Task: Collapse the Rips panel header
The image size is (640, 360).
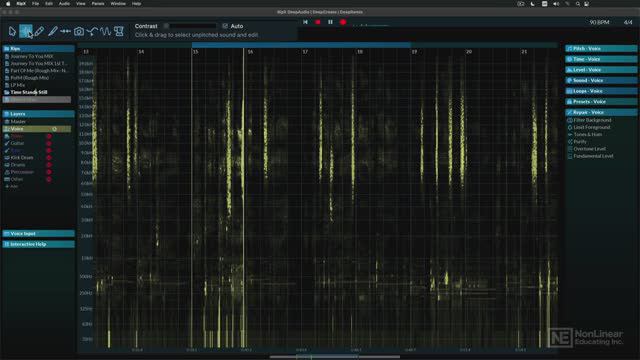Action: [x=38, y=49]
